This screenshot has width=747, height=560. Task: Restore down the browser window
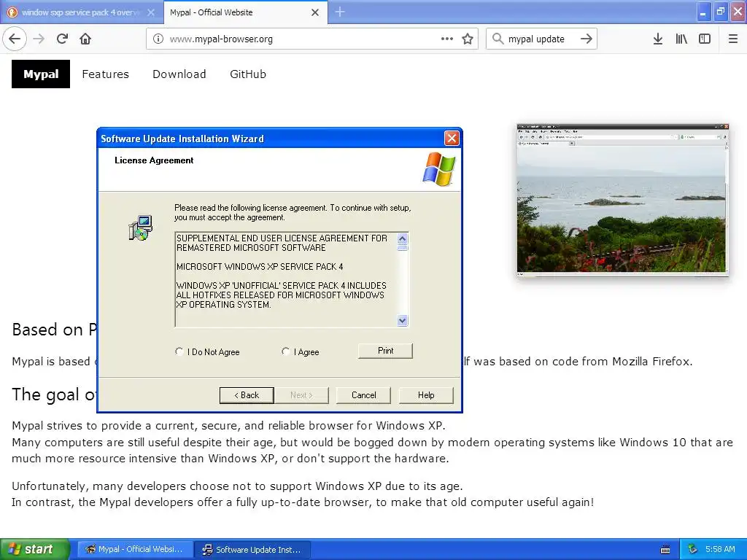[x=720, y=12]
